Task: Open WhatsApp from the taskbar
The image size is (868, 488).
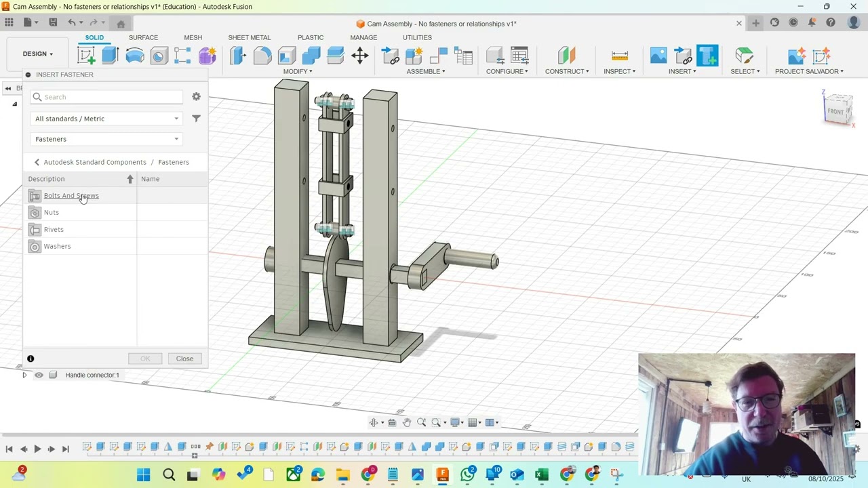Action: click(x=467, y=474)
